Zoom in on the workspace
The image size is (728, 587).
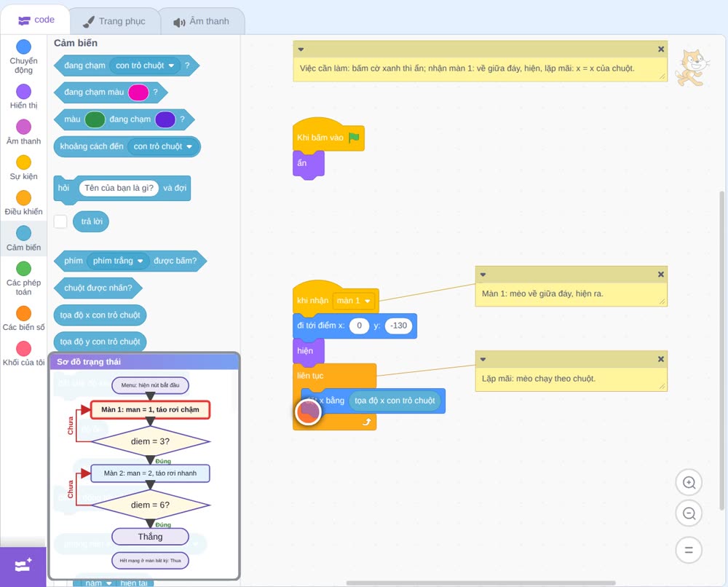pyautogui.click(x=689, y=483)
